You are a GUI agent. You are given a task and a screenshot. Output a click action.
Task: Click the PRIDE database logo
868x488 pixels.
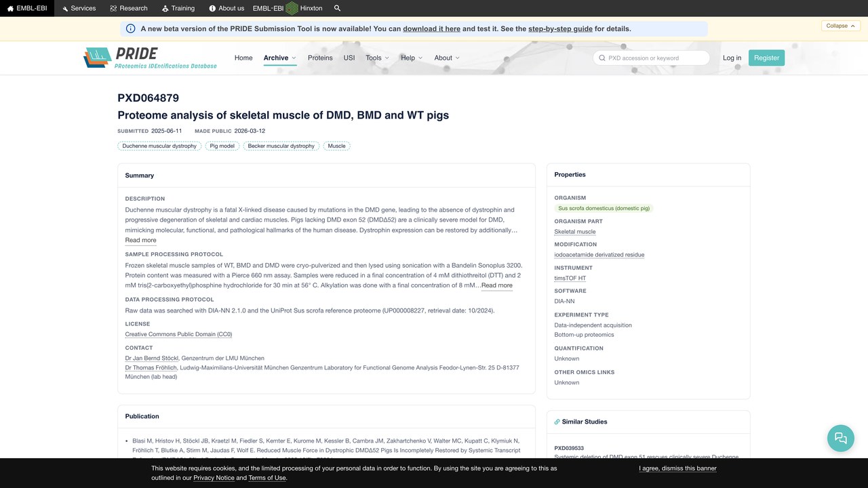(x=150, y=58)
